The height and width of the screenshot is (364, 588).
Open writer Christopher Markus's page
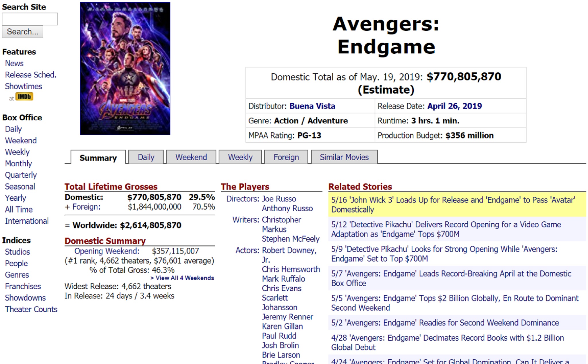[281, 224]
